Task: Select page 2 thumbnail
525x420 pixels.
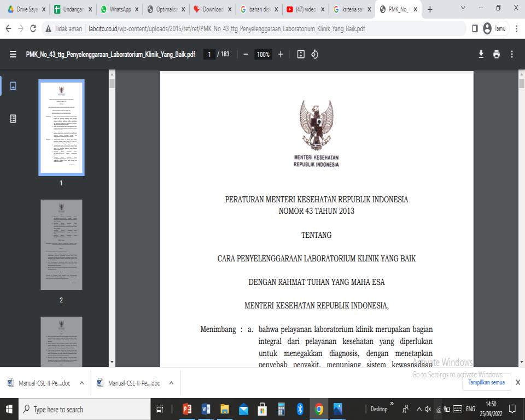Action: coord(61,244)
